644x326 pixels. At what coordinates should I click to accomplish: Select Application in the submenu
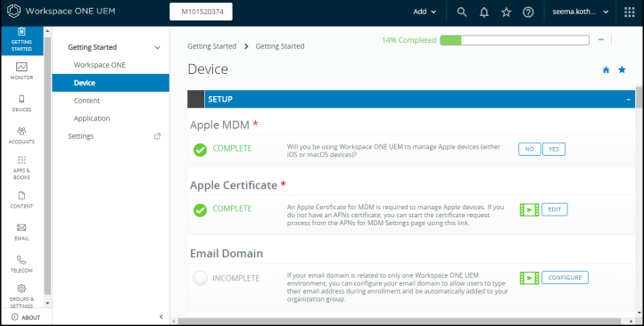pyautogui.click(x=92, y=118)
